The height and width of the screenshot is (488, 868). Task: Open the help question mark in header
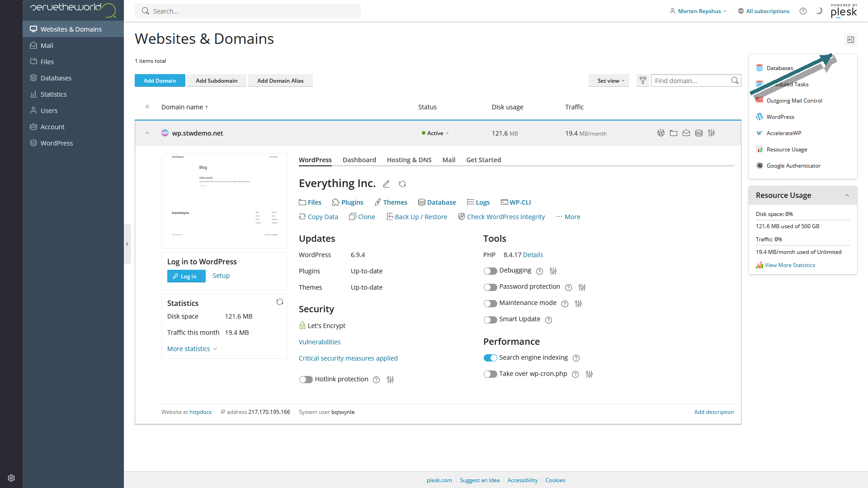(803, 11)
